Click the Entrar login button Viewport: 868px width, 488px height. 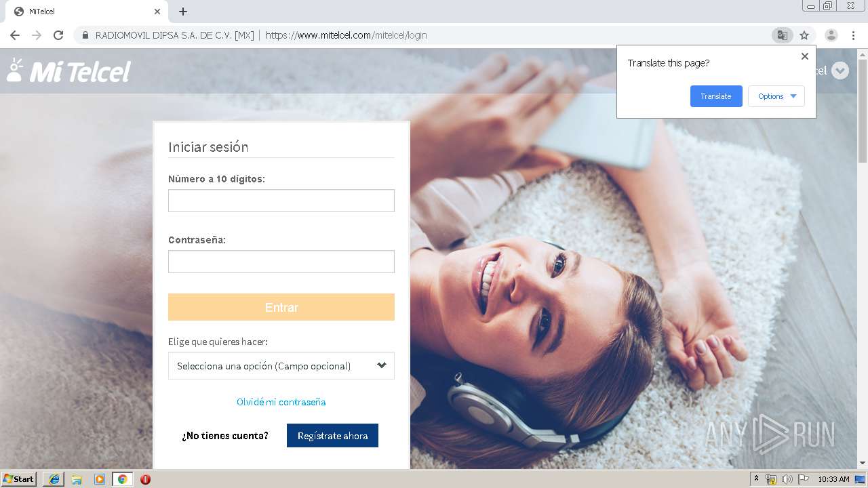click(x=281, y=307)
